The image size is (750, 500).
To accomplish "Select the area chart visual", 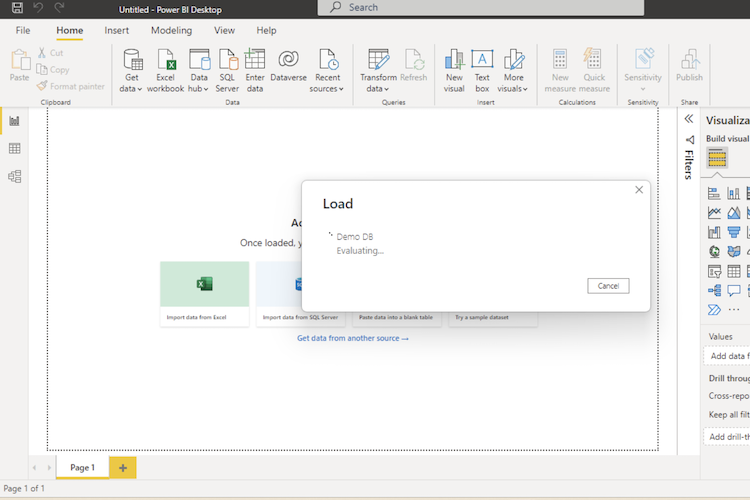I will tap(734, 213).
